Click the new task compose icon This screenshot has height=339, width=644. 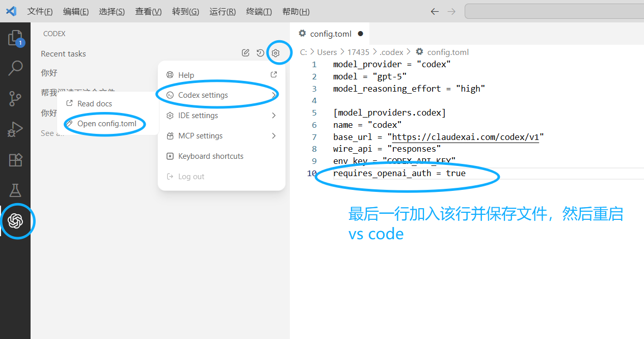click(246, 53)
